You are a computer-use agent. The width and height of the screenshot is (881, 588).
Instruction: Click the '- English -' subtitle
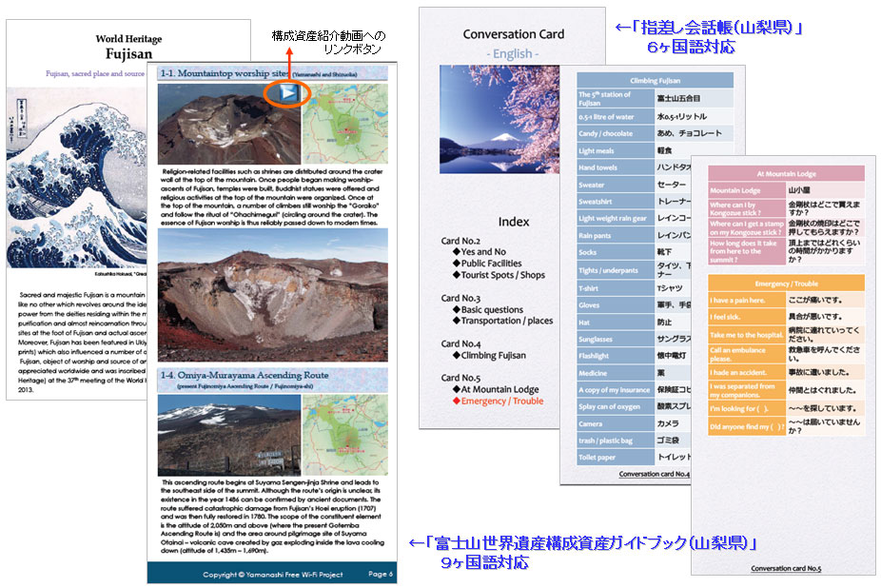point(513,54)
